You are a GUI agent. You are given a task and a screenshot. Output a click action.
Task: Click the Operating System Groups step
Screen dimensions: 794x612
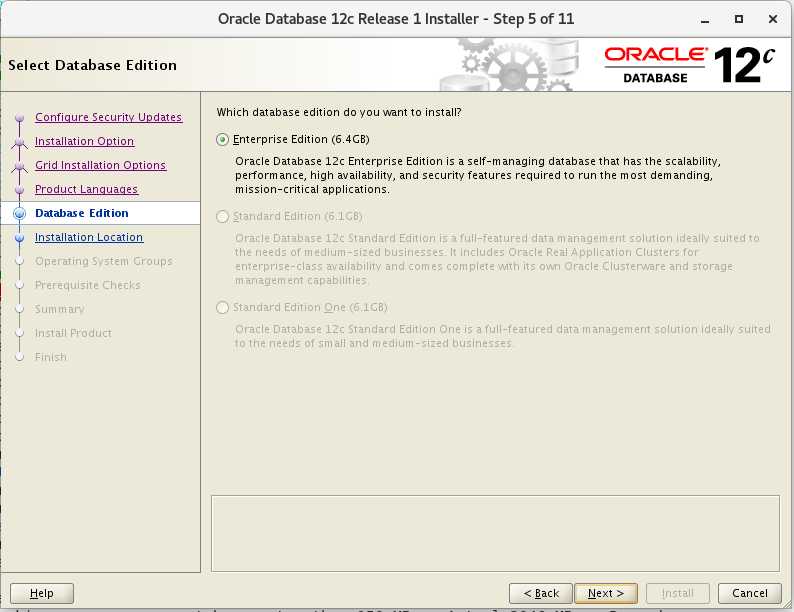pos(103,261)
